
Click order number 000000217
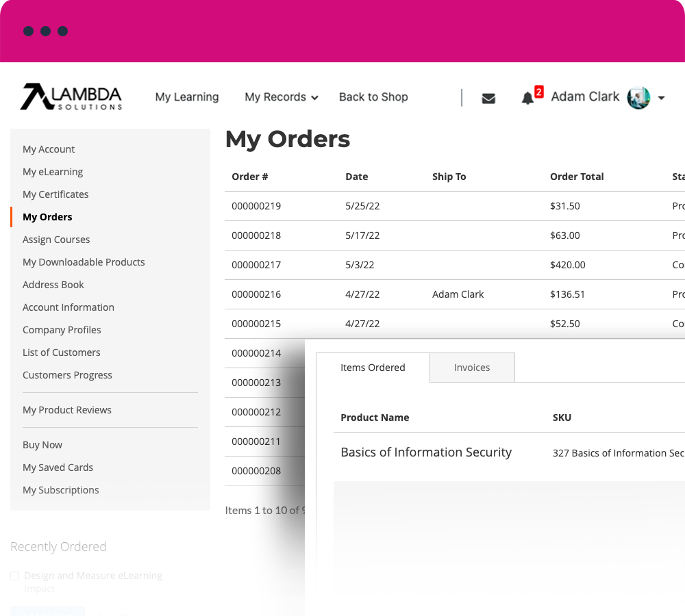pos(256,265)
